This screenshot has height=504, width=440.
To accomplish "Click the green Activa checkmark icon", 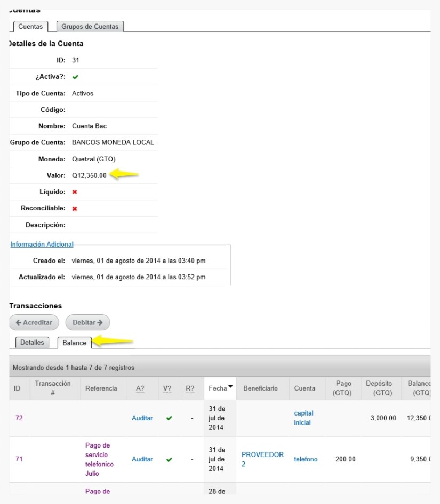I will click(x=75, y=77).
